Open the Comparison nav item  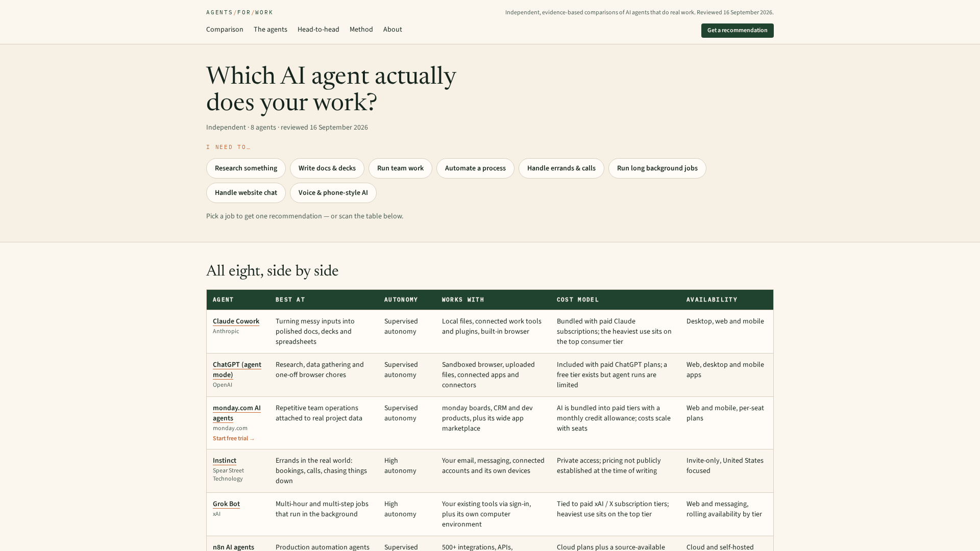[x=225, y=30]
